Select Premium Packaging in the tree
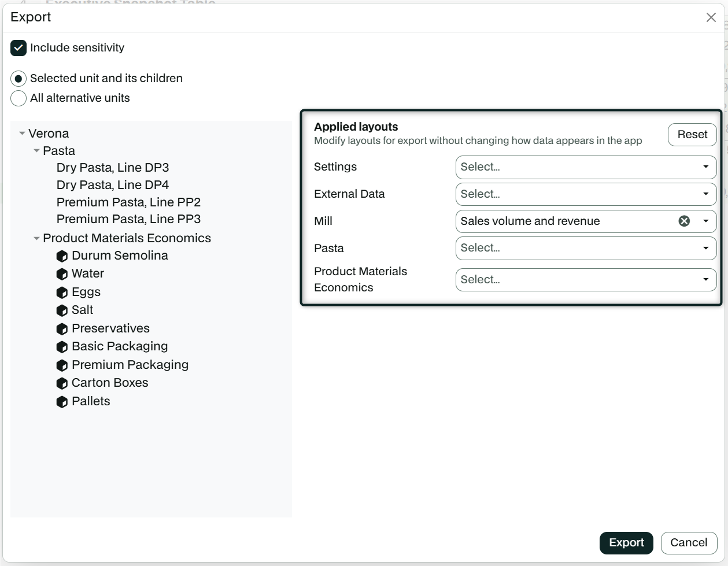Image resolution: width=728 pixels, height=566 pixels. 130,365
